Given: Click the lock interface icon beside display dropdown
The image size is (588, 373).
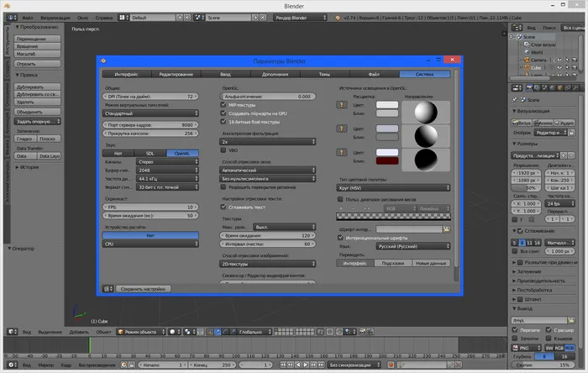Looking at the screenshot, I should tap(571, 133).
